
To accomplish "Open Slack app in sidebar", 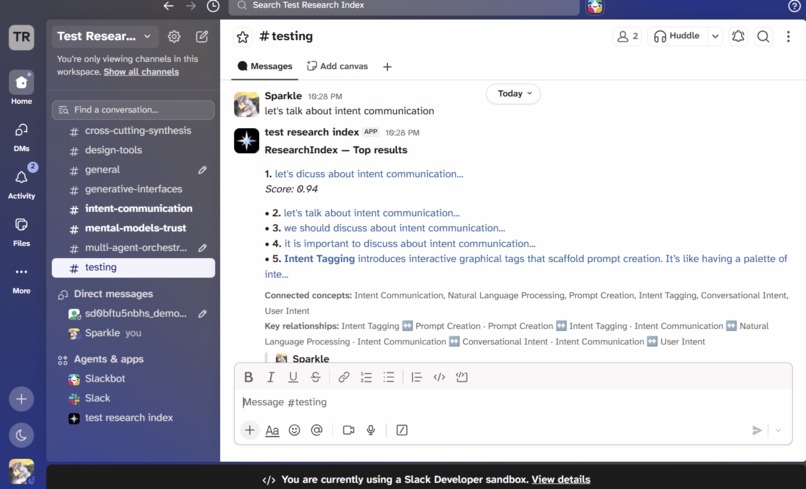I will tap(133, 399).
